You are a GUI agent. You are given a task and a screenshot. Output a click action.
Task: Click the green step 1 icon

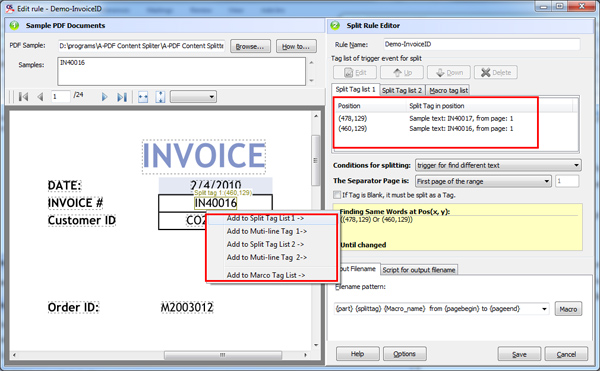point(14,25)
